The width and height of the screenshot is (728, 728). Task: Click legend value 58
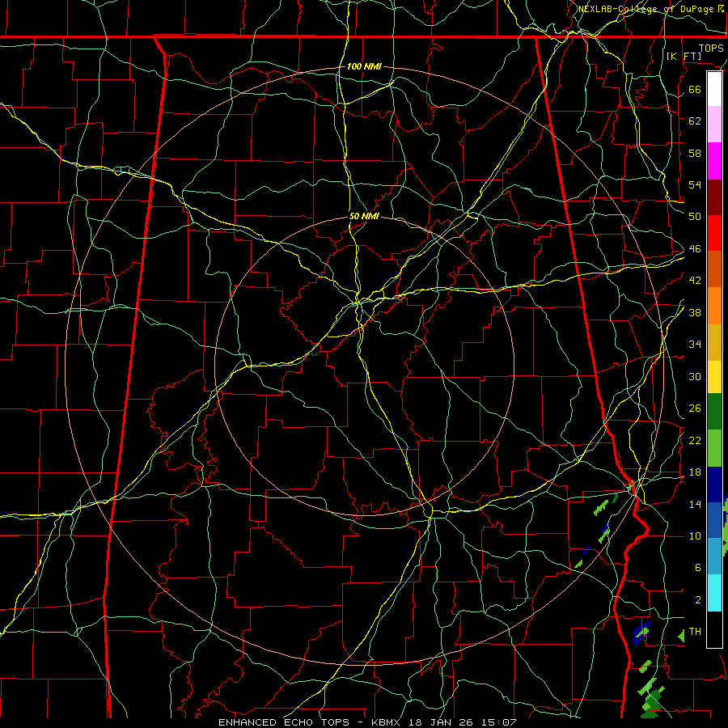(695, 153)
